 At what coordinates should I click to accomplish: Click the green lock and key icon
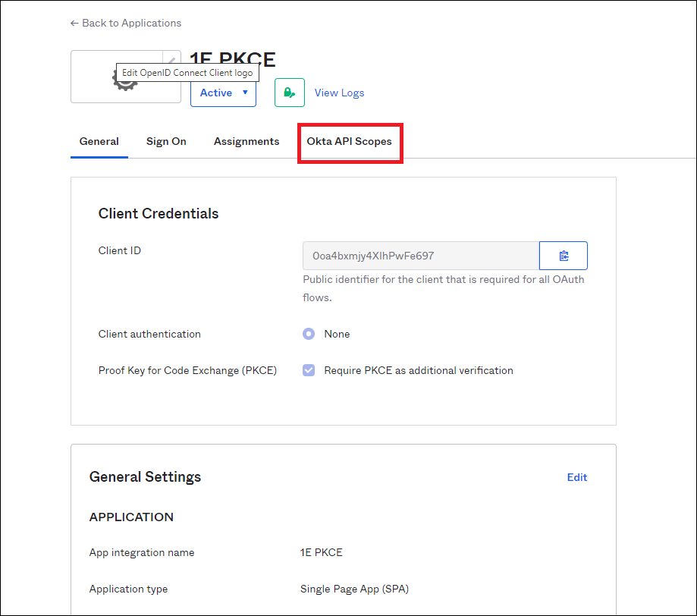(x=289, y=93)
